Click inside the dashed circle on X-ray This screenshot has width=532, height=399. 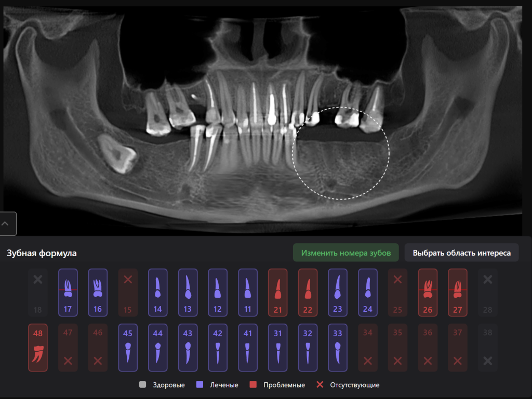(x=340, y=153)
